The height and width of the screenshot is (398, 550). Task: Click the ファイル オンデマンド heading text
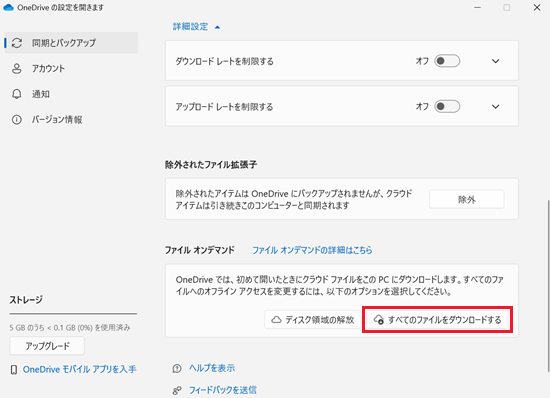(x=200, y=250)
